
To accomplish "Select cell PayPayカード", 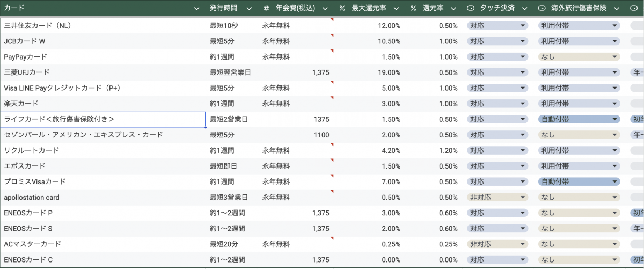I will click(x=103, y=56).
